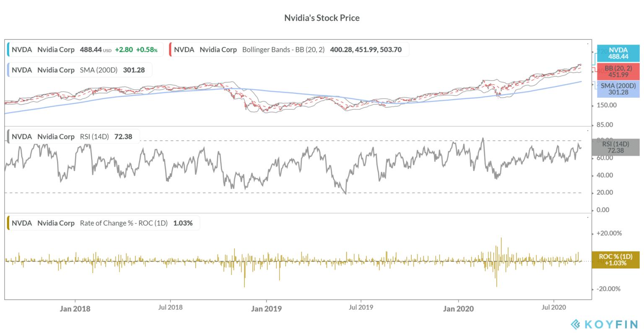
Task: Click the +2.80 price change value
Action: [124, 49]
